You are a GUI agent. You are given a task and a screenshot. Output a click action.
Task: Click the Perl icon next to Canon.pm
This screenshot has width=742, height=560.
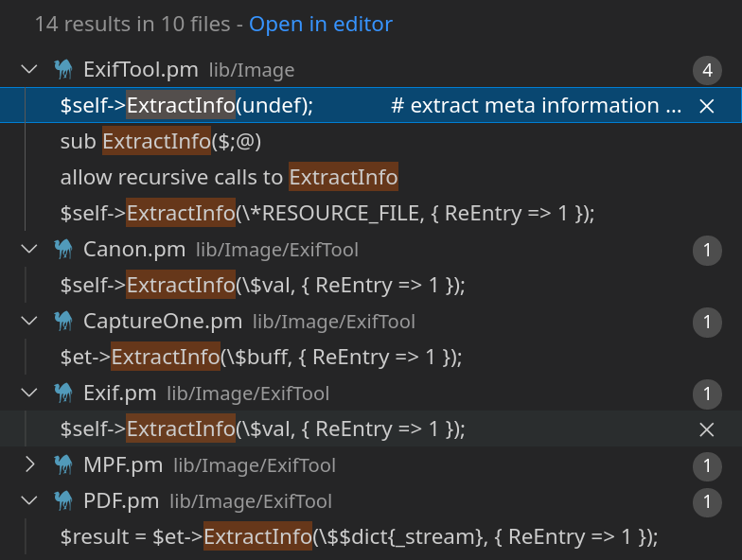[x=63, y=250]
